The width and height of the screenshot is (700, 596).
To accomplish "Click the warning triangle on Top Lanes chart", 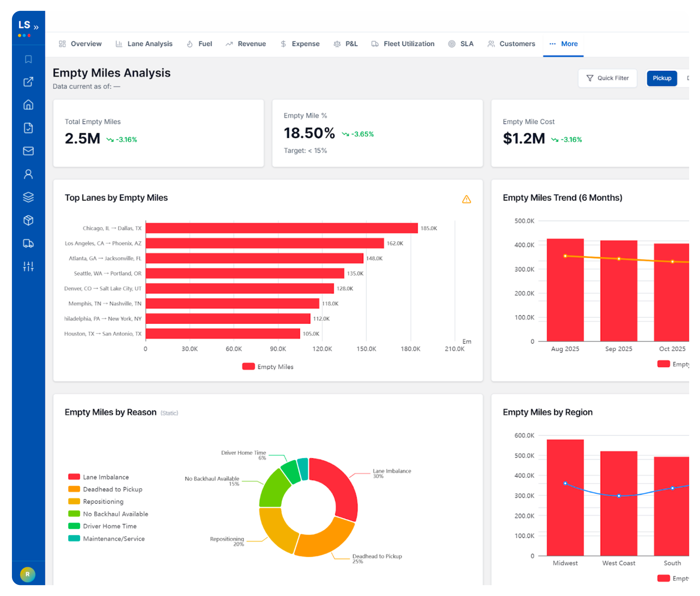I will tap(466, 199).
